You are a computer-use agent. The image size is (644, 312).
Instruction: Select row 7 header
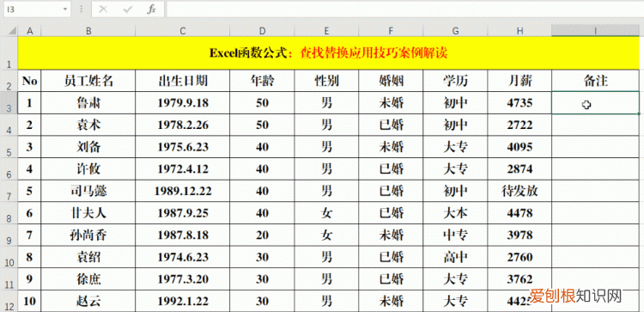coord(9,191)
